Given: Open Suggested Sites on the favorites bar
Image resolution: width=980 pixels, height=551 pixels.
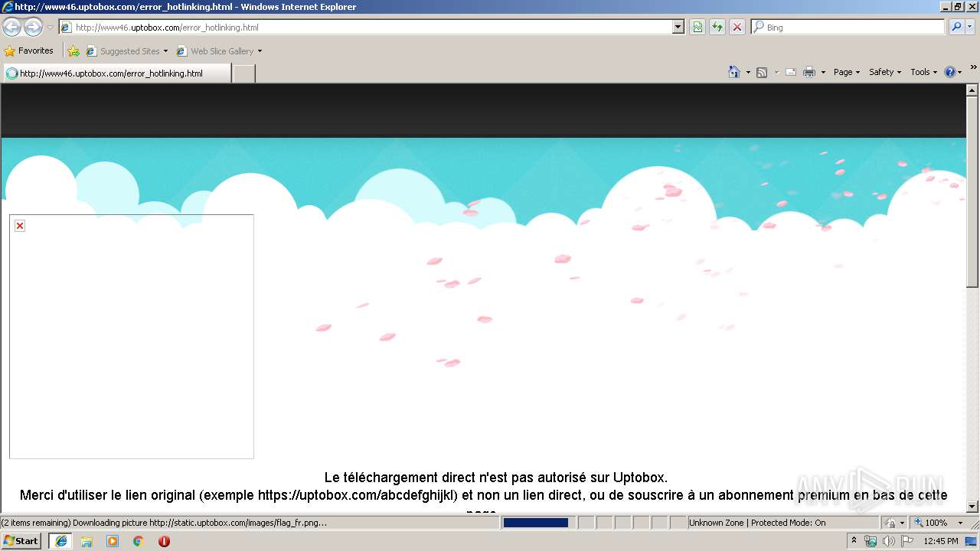Looking at the screenshot, I should coord(126,51).
